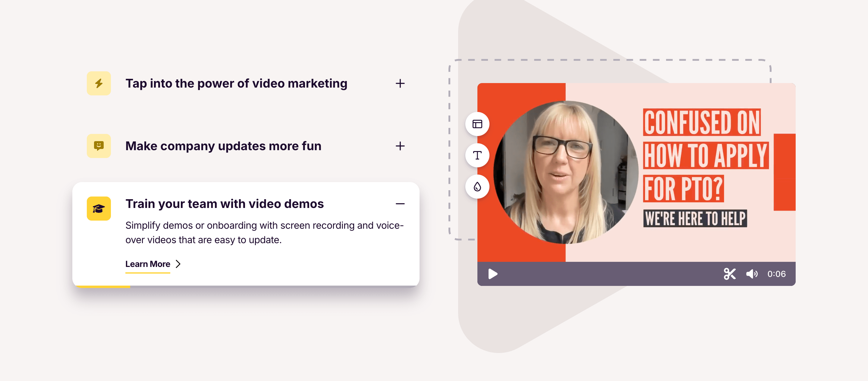The image size is (868, 381).
Task: Expand video marketing section with plus
Action: 400,83
